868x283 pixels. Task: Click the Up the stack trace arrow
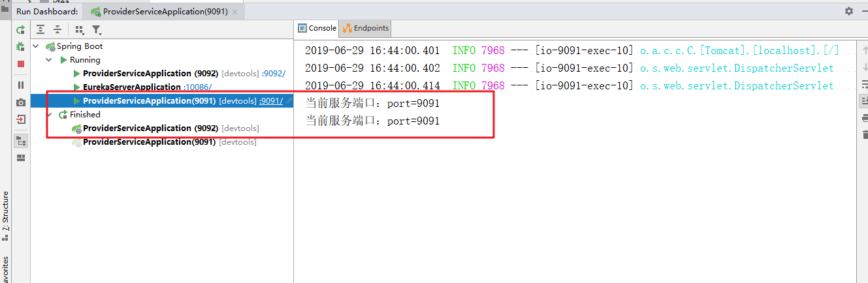pyautogui.click(x=864, y=50)
